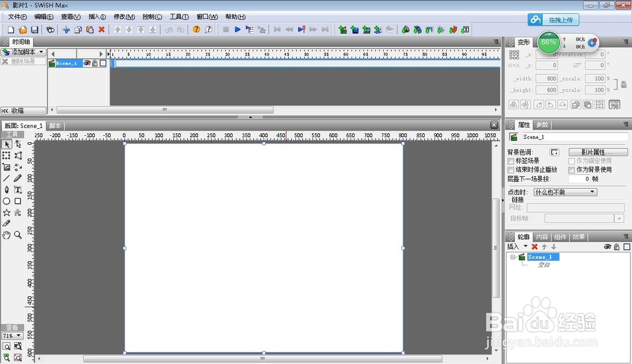Open the 属性 panel options menu arrow
The image size is (632, 364).
tap(626, 124)
